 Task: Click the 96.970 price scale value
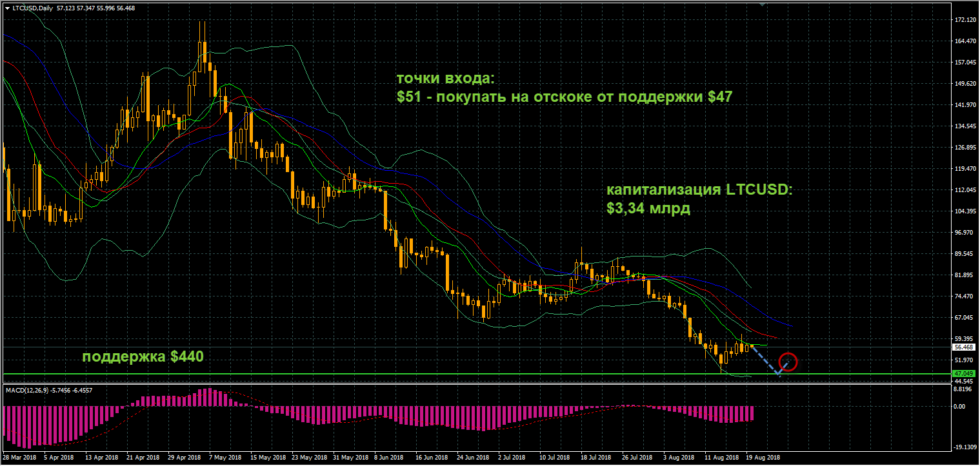pos(964,233)
